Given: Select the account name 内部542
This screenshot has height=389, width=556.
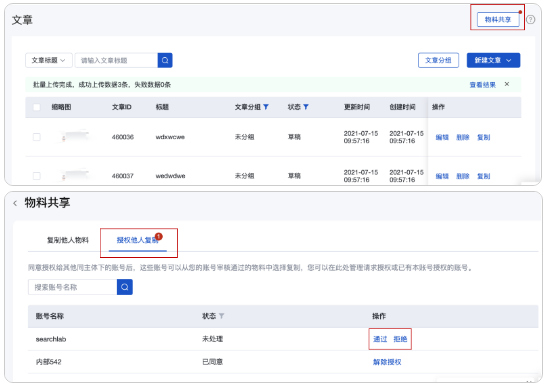Looking at the screenshot, I should click(49, 362).
